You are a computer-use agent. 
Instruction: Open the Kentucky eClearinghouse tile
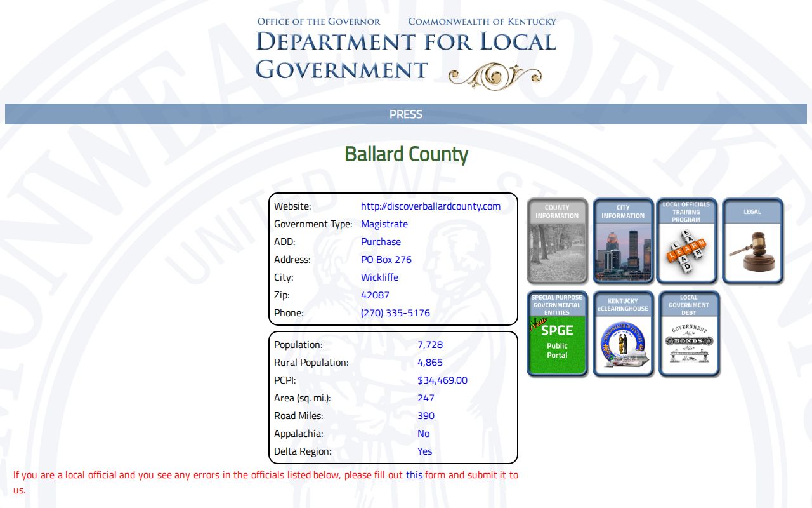pyautogui.click(x=623, y=334)
